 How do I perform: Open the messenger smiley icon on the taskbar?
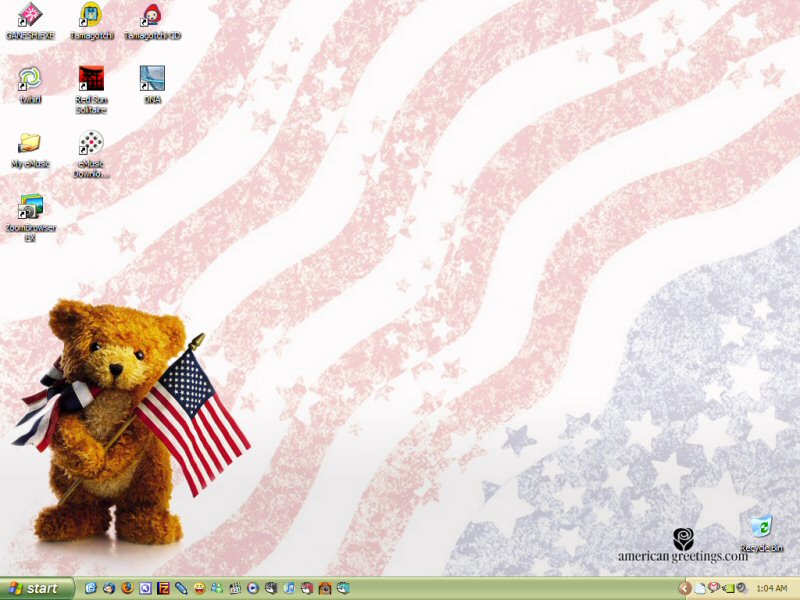click(200, 588)
